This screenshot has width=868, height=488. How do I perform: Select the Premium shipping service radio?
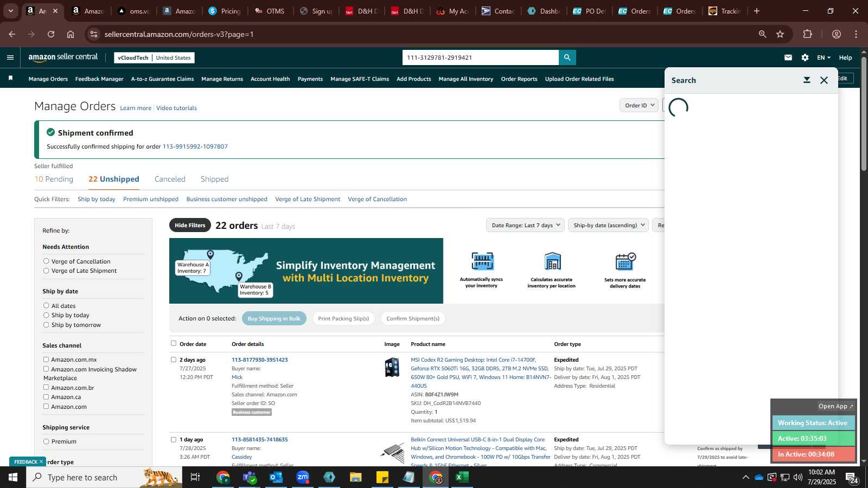pos(46,441)
